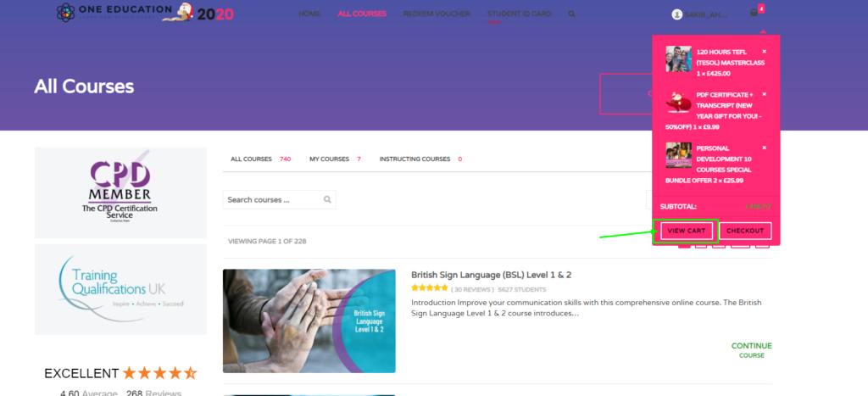This screenshot has height=396, width=868.
Task: Click the user avatar icon
Action: pos(677,14)
